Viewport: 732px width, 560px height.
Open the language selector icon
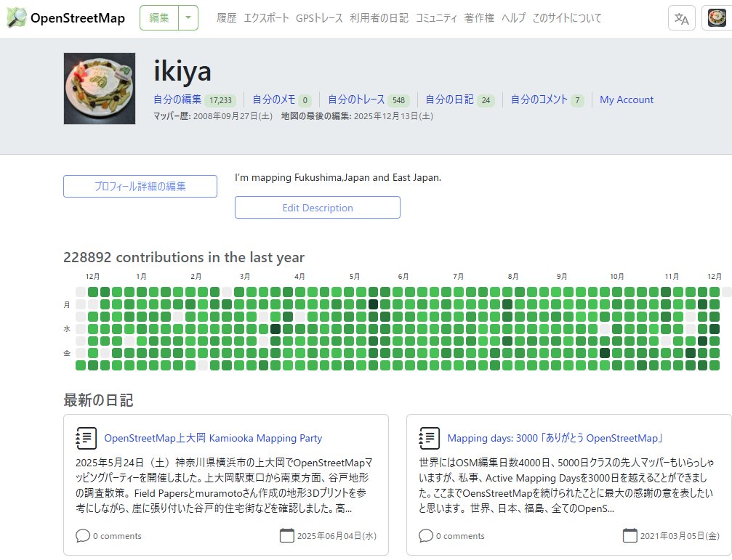click(682, 18)
